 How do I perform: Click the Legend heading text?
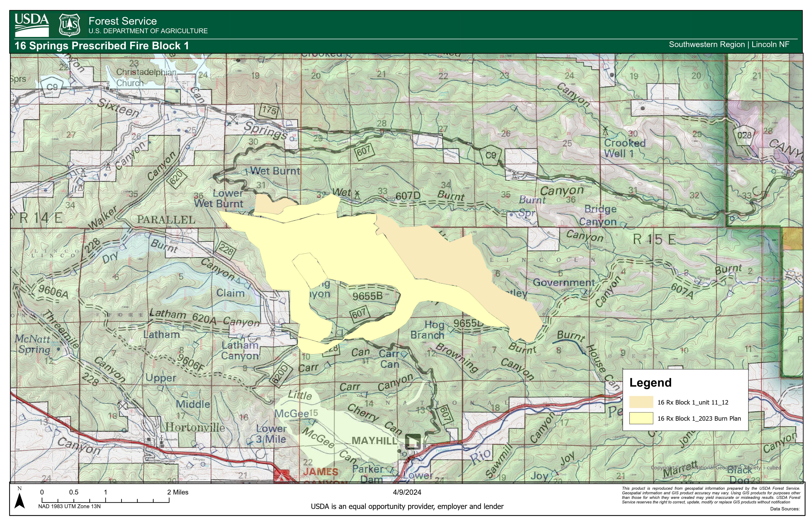coord(650,382)
